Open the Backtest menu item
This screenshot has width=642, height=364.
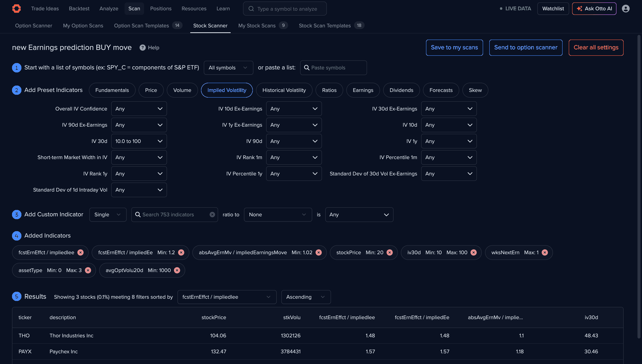tap(79, 8)
